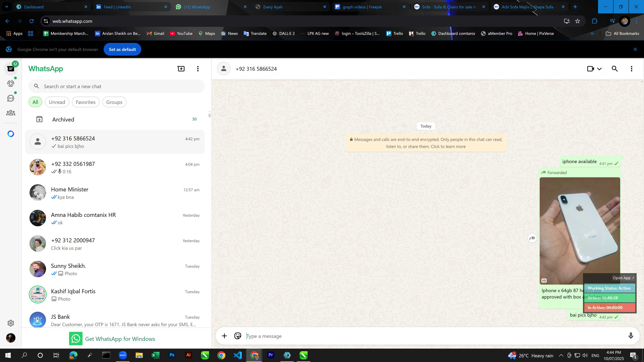The width and height of the screenshot is (644, 362).
Task: Click the Type a message field
Action: click(x=435, y=336)
